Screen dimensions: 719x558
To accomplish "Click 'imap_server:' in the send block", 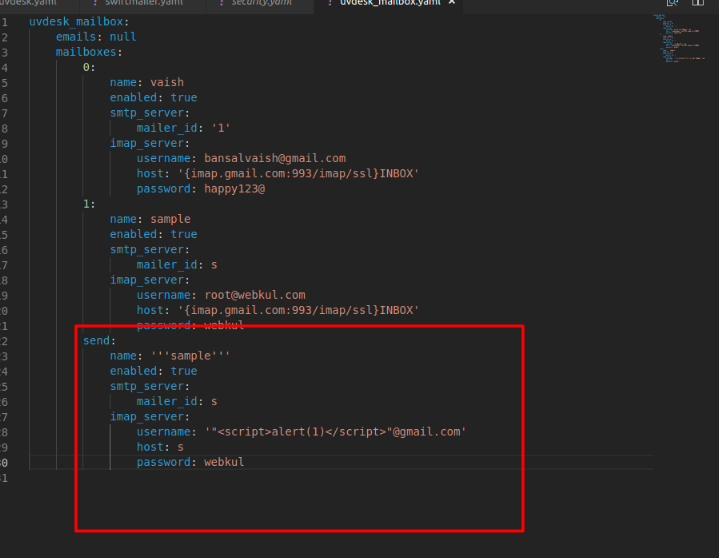I will pos(149,416).
